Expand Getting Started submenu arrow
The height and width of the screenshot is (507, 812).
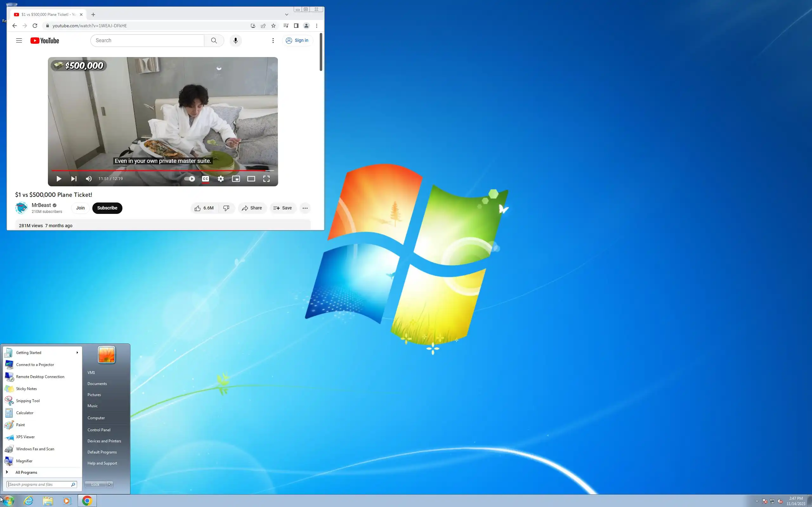[x=77, y=352]
